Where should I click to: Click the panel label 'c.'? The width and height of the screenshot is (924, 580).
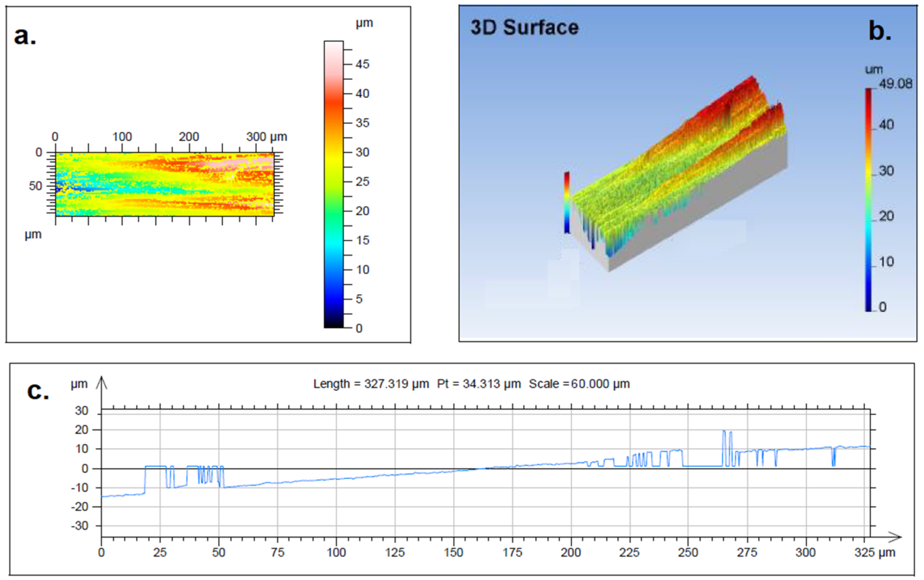pyautogui.click(x=38, y=391)
